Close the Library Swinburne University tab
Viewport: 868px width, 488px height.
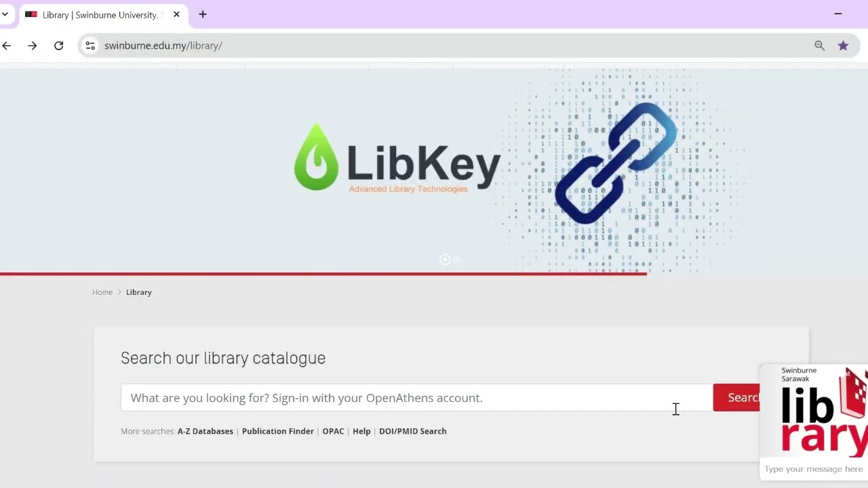pos(176,14)
